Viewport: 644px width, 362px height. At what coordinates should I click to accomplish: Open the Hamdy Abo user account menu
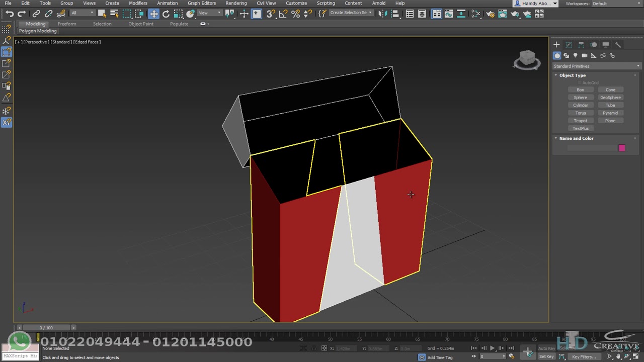coord(535,4)
